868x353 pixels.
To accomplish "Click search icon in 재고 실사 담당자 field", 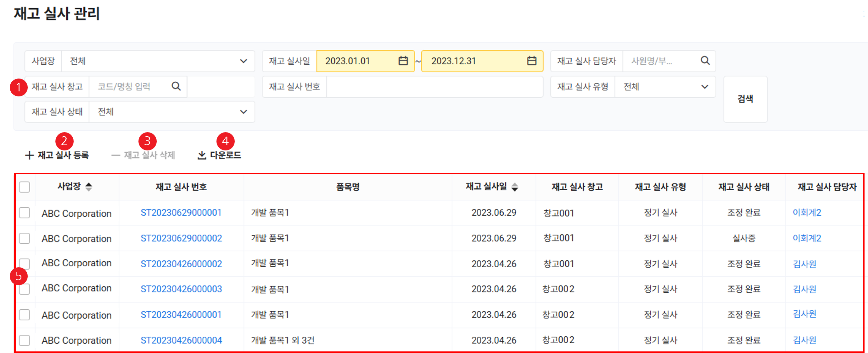I will 705,61.
